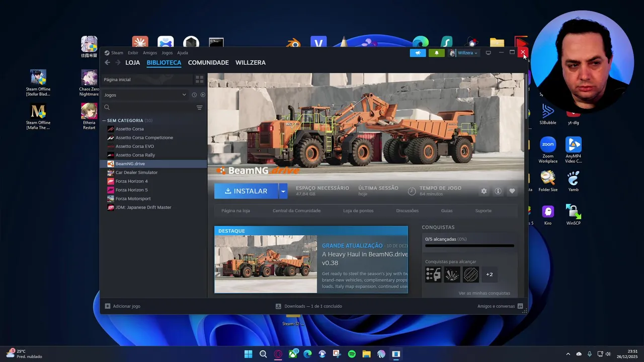Open the install options dropdown arrow

point(283,191)
